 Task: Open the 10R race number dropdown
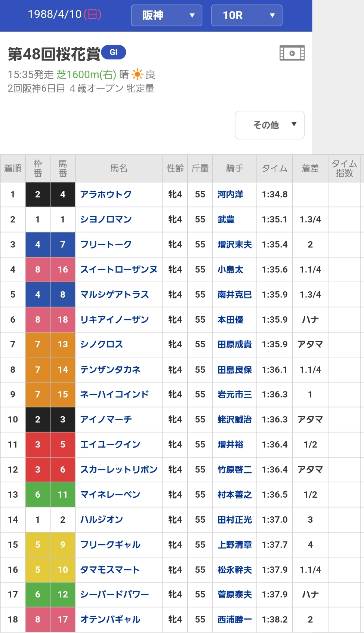[246, 15]
